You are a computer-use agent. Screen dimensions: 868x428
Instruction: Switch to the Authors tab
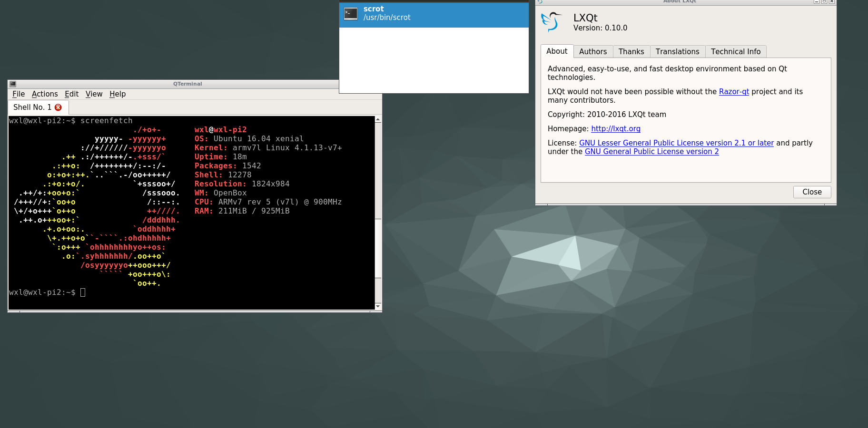click(593, 52)
